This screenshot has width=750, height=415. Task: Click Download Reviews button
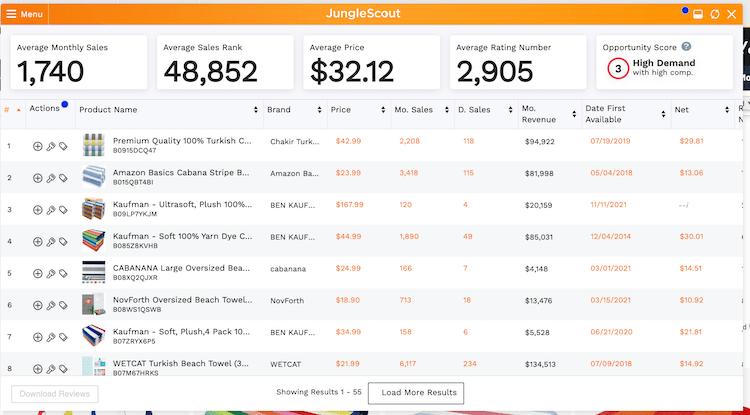[55, 394]
